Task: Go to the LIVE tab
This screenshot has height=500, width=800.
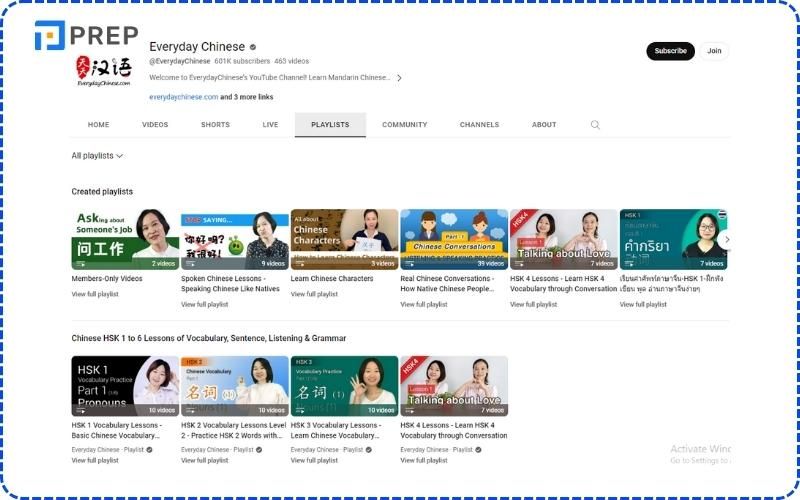Action: tap(270, 124)
